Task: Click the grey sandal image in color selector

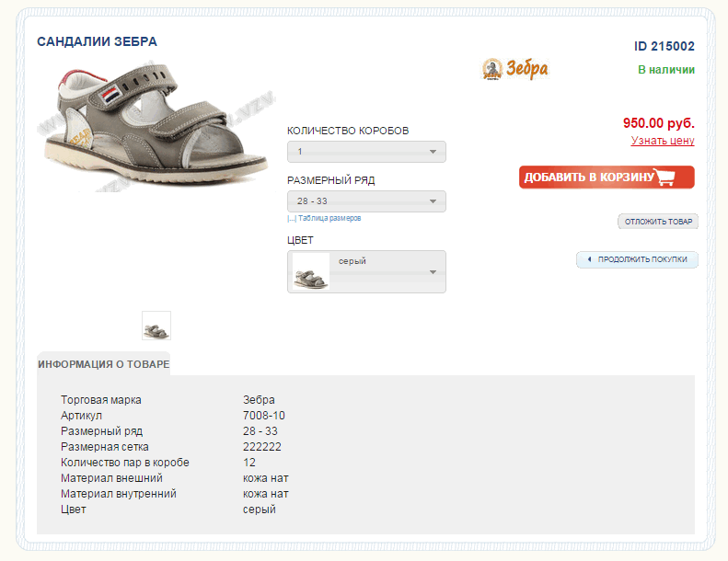Action: click(x=310, y=272)
